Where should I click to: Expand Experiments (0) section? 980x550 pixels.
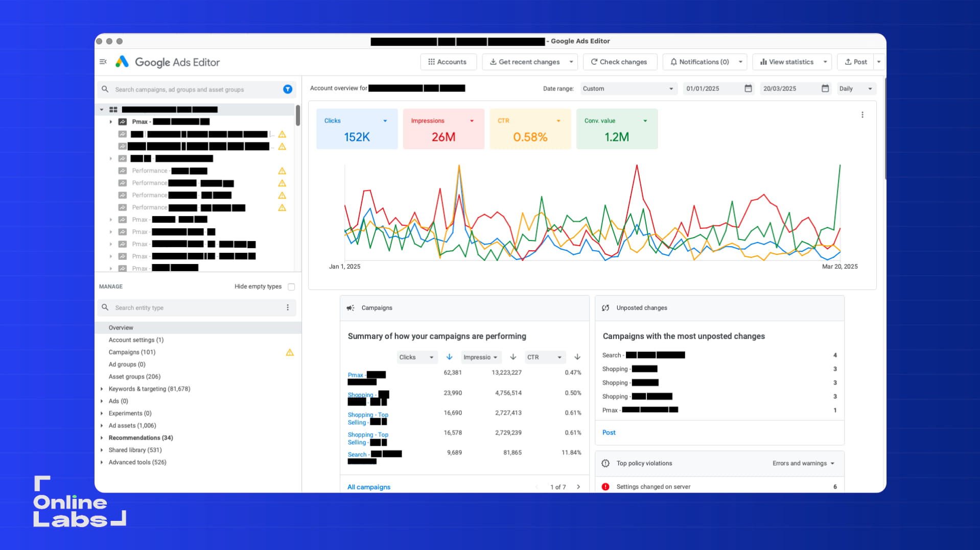(x=102, y=413)
